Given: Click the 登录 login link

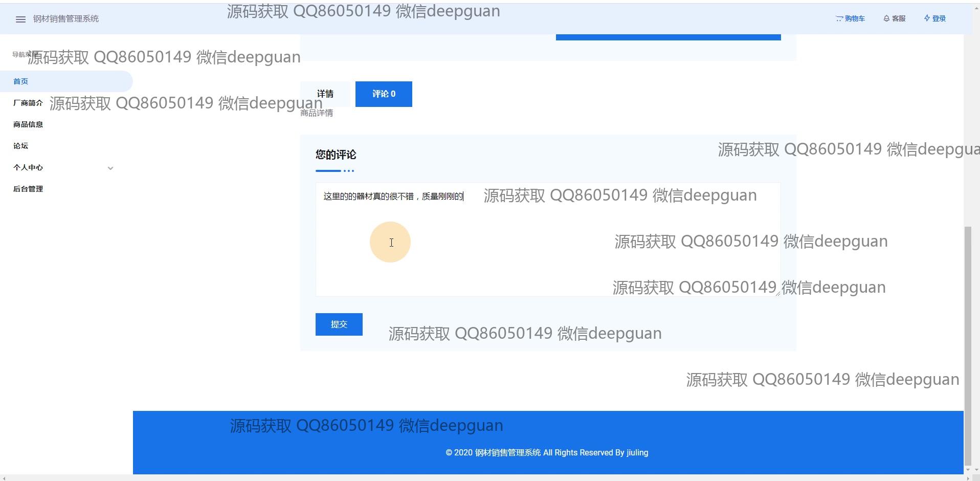Looking at the screenshot, I should (x=934, y=18).
